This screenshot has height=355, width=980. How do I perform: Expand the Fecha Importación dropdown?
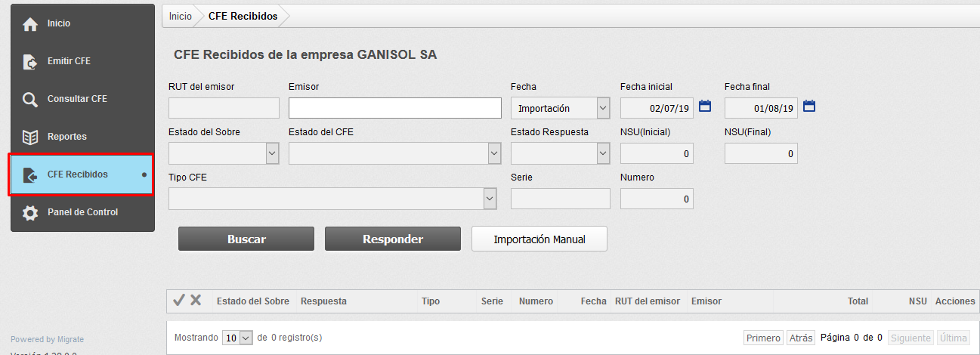pyautogui.click(x=602, y=109)
